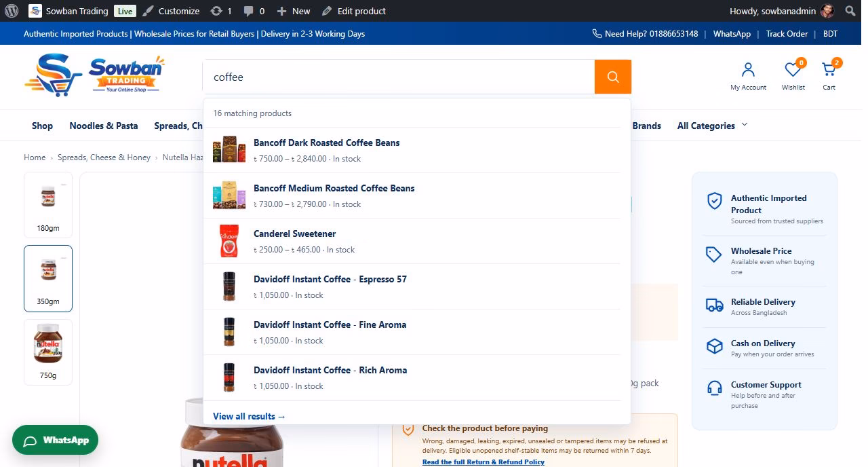Call the Need Help phone number
The width and height of the screenshot is (868, 467).
coord(645,33)
